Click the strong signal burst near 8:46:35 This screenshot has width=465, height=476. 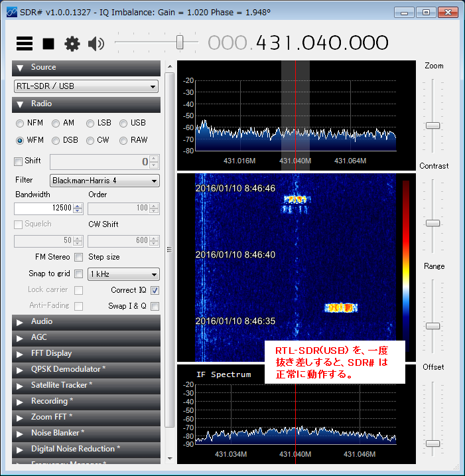pos(341,307)
